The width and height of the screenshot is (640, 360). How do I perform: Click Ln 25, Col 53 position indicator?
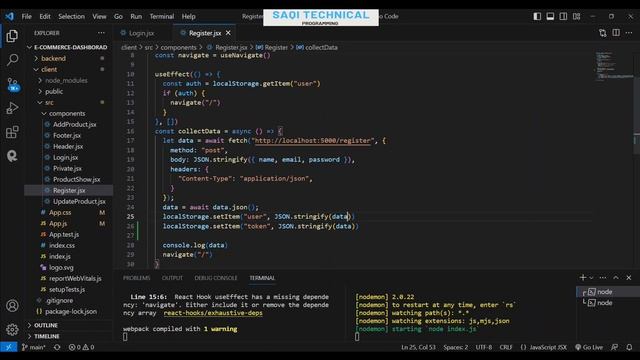pyautogui.click(x=418, y=347)
